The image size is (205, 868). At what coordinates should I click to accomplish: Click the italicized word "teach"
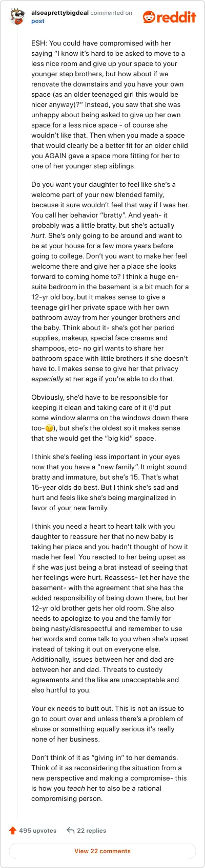(75, 789)
